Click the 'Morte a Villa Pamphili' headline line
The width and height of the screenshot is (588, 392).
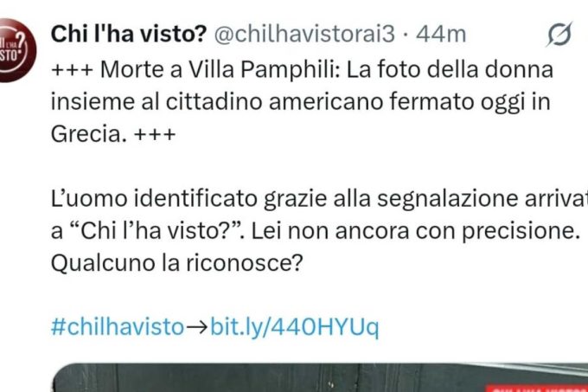[x=302, y=69]
